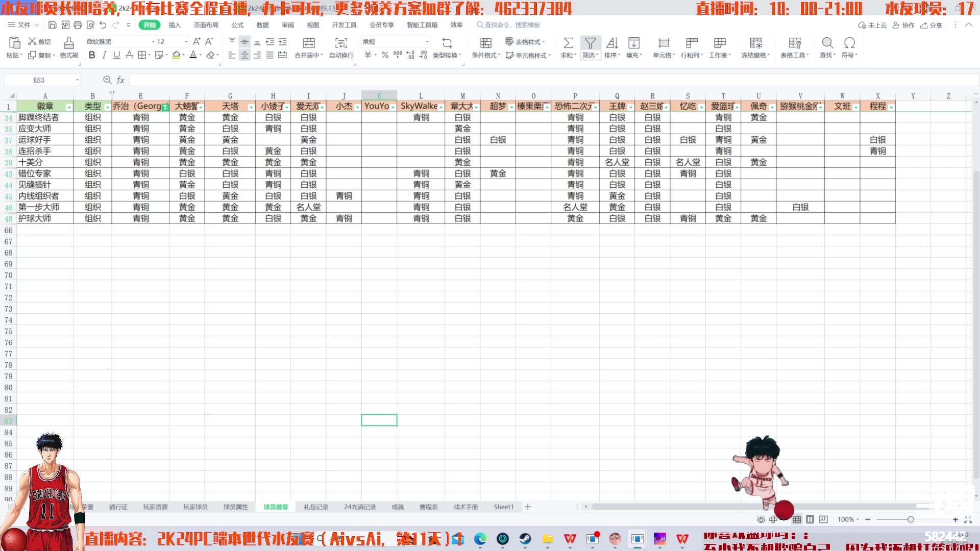Click the Freeze Panes (冻结窗格) icon
Viewport: 980px width, 551px height.
point(755,43)
